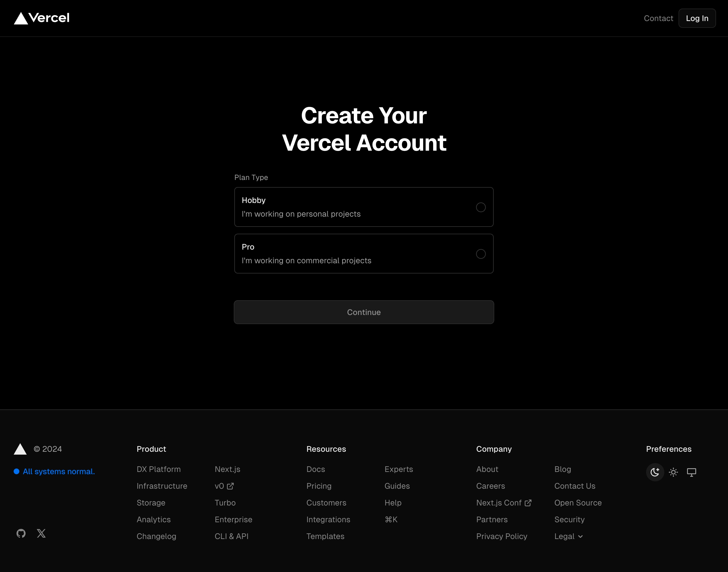Open the Storage footer link
This screenshot has height=572, width=728.
(151, 503)
